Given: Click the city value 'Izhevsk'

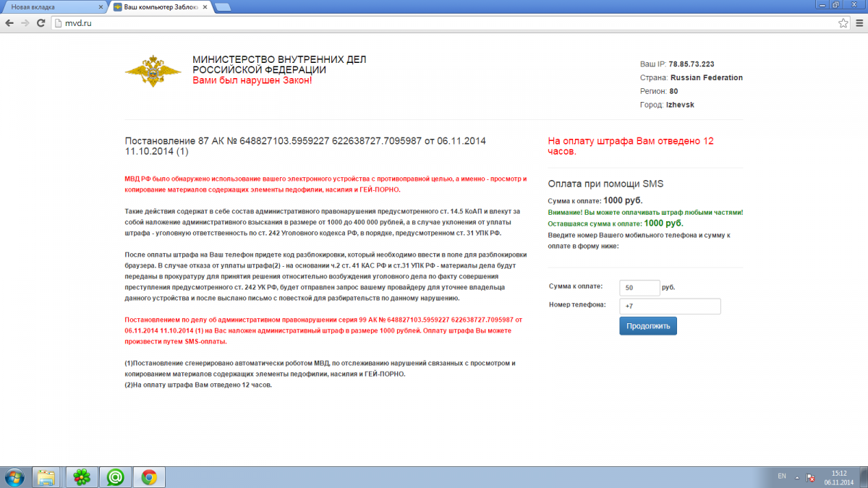Looking at the screenshot, I should 681,105.
